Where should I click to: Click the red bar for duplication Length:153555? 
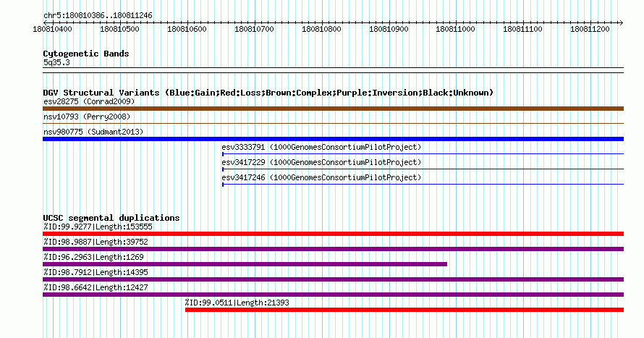(x=333, y=234)
